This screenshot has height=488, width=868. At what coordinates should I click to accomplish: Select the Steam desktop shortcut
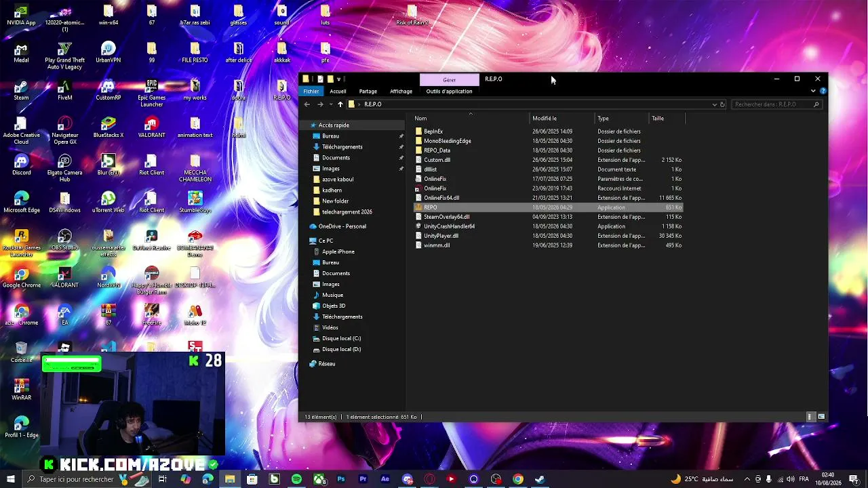point(21,91)
